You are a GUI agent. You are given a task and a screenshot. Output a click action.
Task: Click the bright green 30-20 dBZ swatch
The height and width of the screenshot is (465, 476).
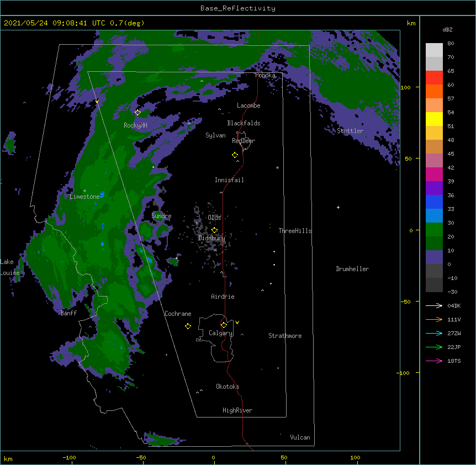click(x=434, y=230)
